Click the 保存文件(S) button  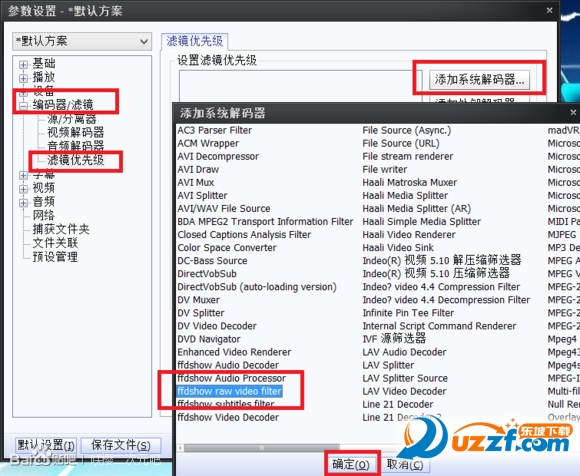click(x=121, y=445)
